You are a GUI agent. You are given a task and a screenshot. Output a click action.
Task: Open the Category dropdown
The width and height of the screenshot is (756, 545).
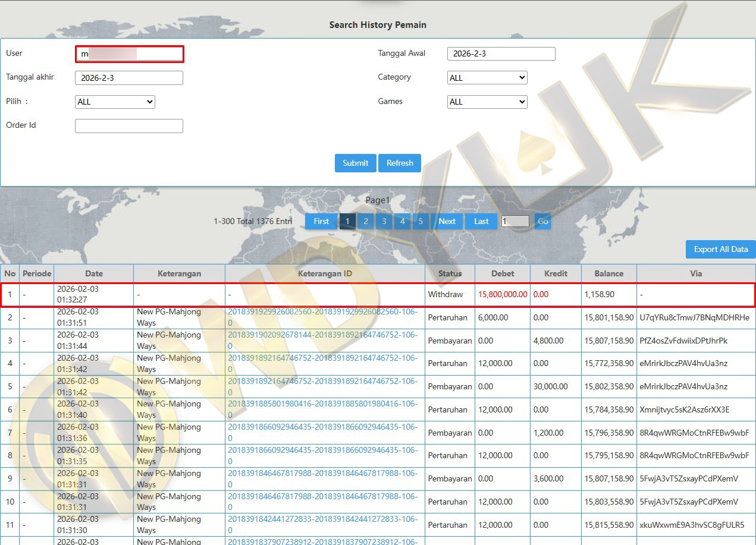click(487, 78)
